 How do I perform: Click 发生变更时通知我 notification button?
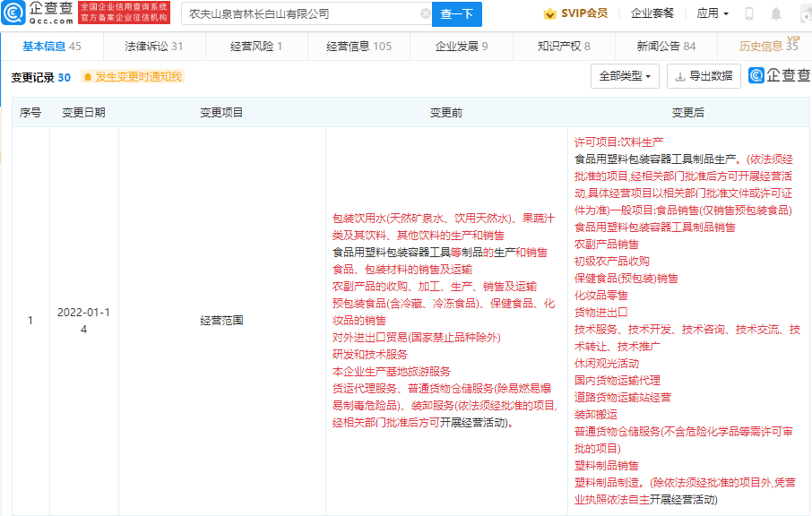133,77
